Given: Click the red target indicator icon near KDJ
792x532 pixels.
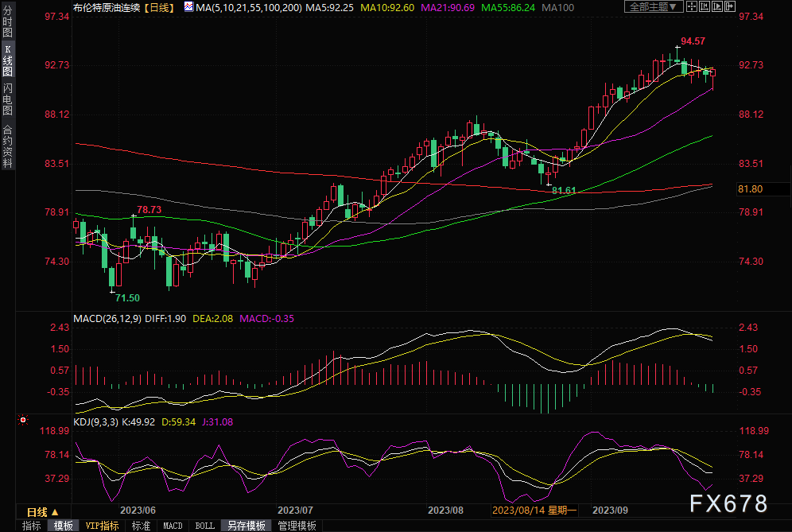Looking at the screenshot, I should tap(23, 420).
